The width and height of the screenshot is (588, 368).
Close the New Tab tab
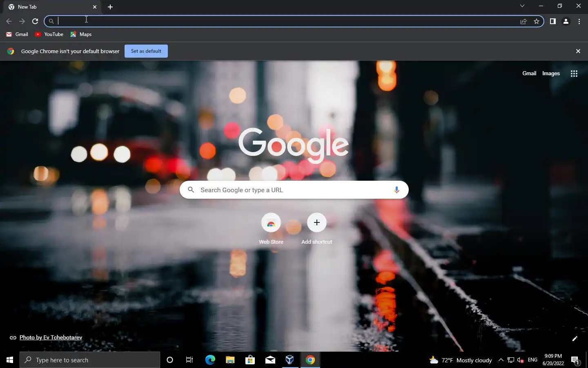95,7
